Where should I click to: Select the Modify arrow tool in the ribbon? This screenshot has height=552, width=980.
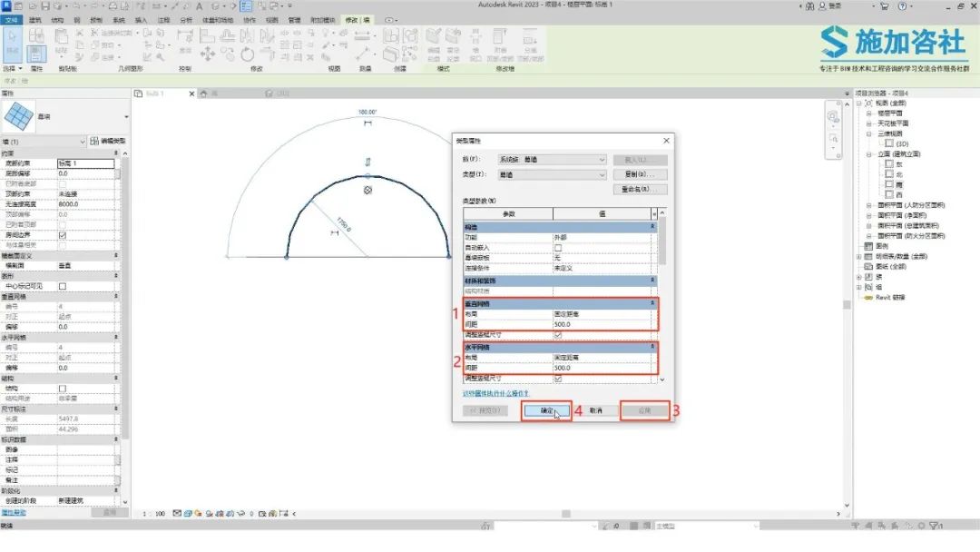[12, 44]
